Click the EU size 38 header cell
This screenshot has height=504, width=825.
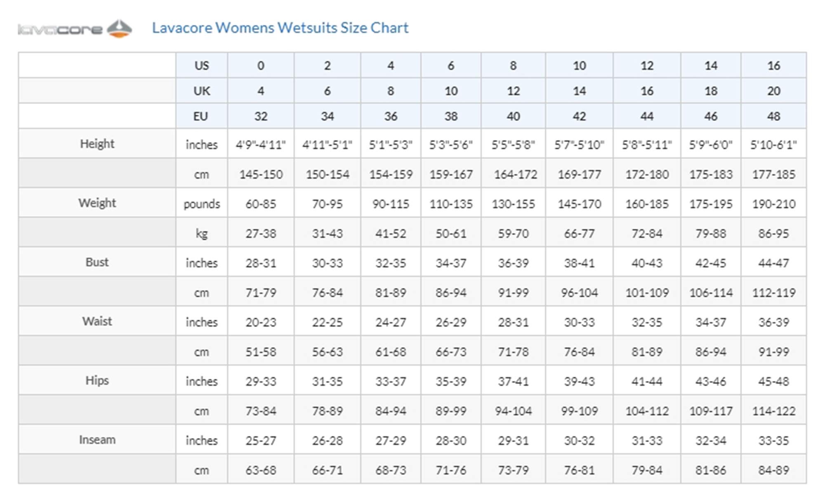451,116
